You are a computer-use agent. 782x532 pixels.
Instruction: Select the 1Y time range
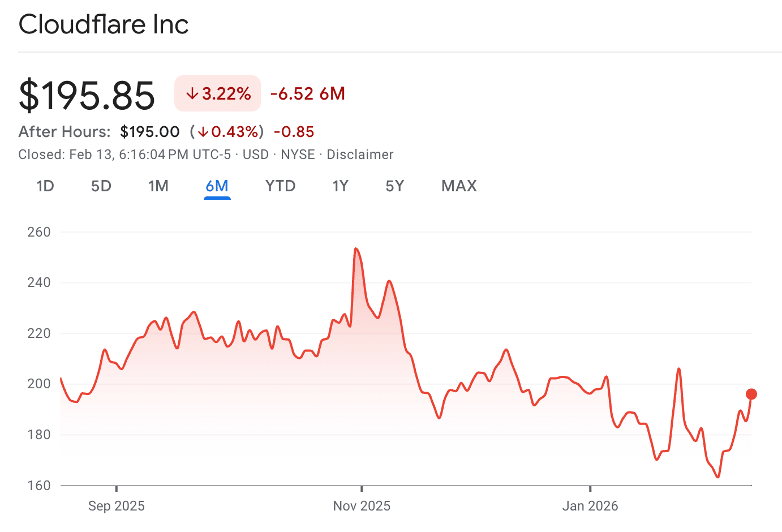tap(340, 186)
